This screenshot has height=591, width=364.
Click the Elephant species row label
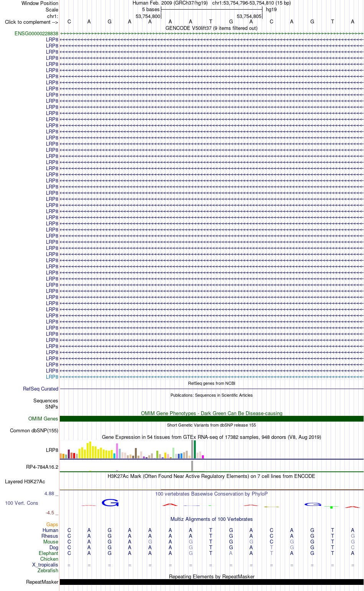(x=48, y=553)
